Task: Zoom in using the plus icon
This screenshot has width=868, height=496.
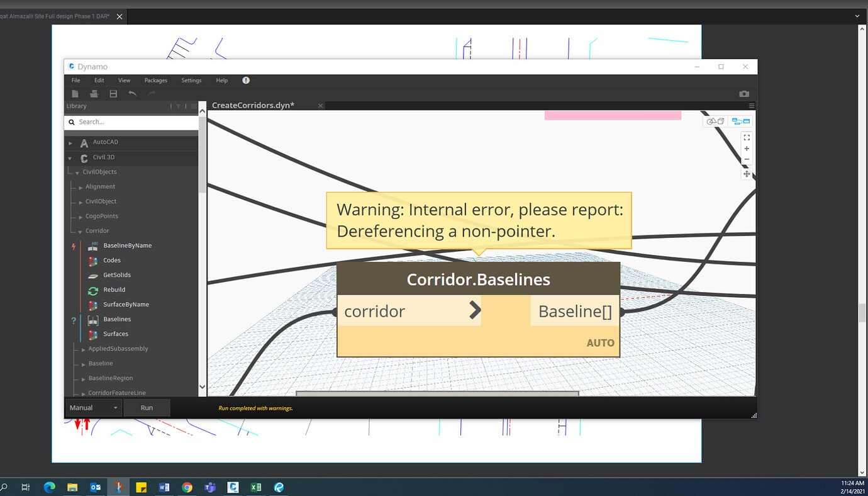Action: click(x=747, y=148)
